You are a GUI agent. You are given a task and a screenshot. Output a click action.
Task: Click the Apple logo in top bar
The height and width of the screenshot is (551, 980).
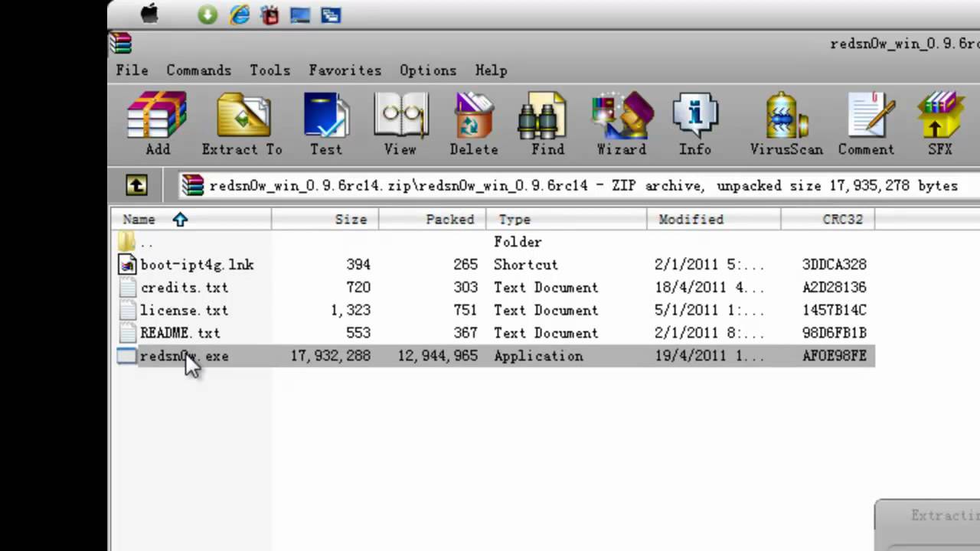tap(149, 15)
